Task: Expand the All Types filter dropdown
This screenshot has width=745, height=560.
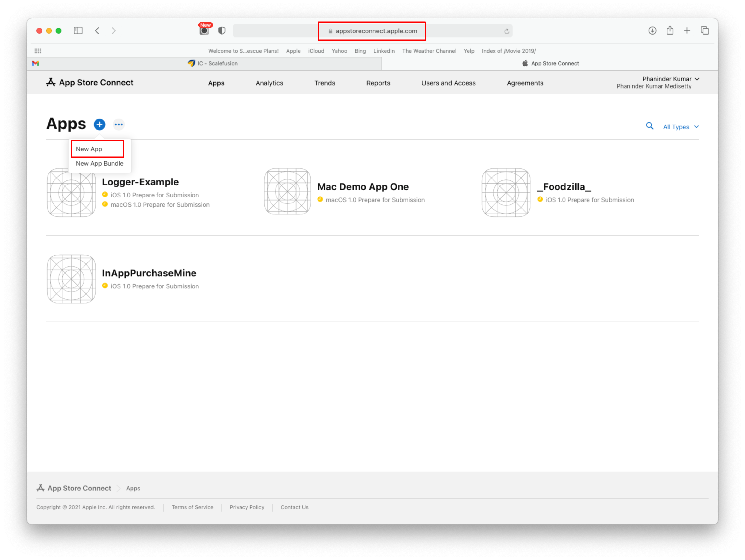Action: point(681,127)
